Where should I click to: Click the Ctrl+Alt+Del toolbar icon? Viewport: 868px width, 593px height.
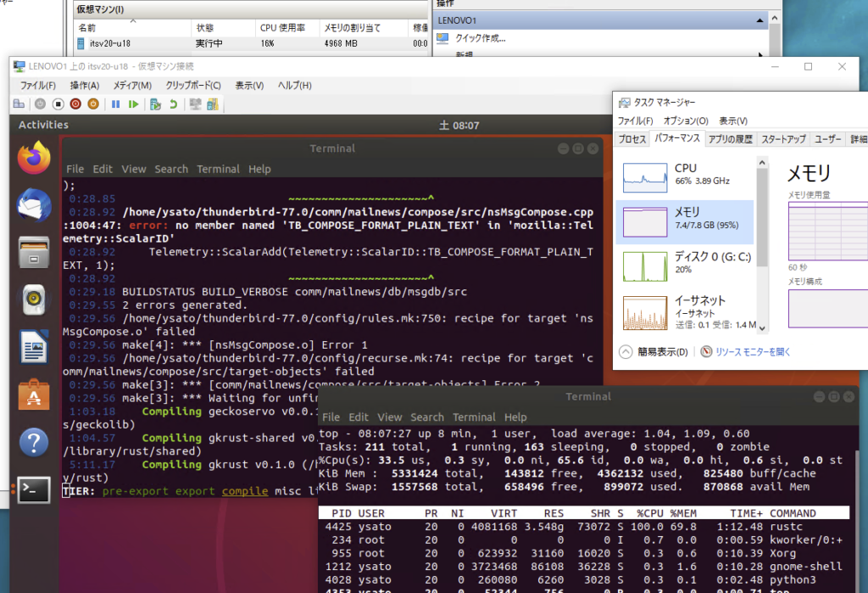(x=19, y=104)
